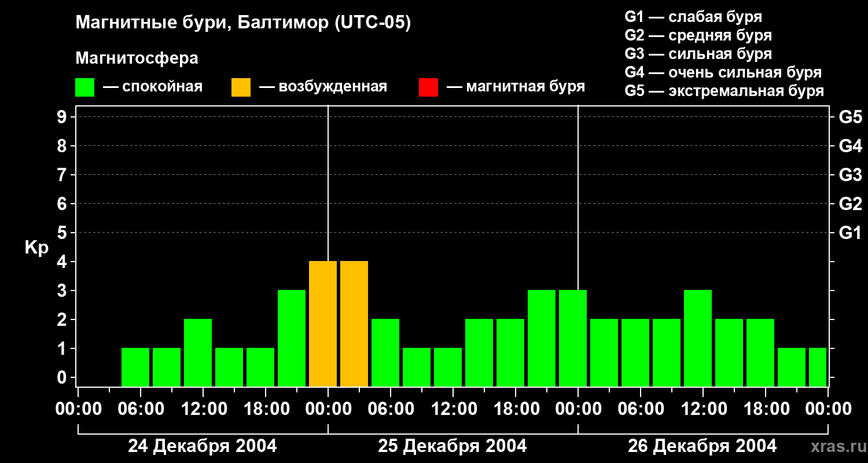Viewport: 868px width, 463px height.
Task: Click the G5 label on the right axis
Action: coord(850,117)
